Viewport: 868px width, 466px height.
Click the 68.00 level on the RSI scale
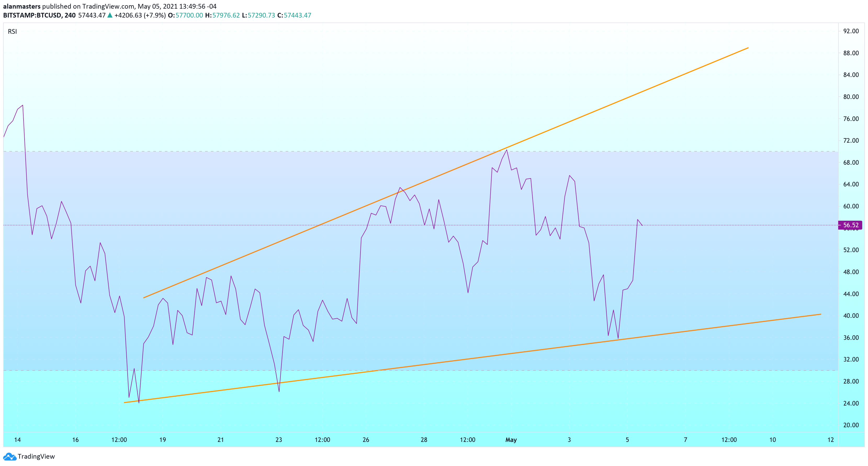coord(851,163)
